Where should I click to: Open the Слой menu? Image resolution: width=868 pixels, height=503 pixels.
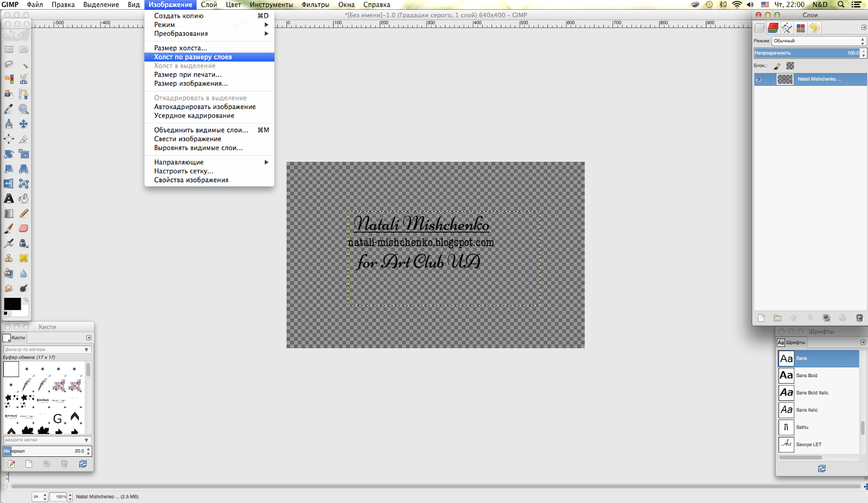tap(209, 4)
